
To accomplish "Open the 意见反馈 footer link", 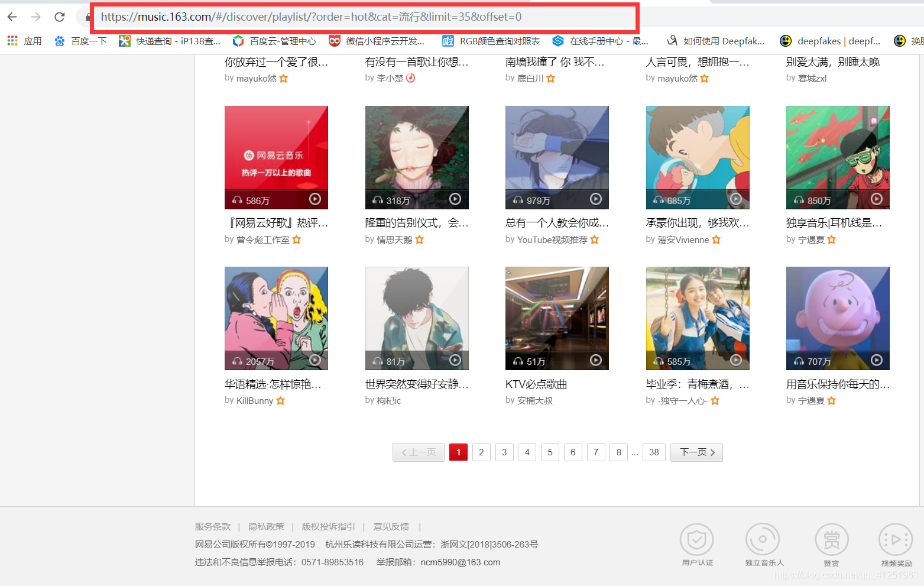I will (x=391, y=527).
